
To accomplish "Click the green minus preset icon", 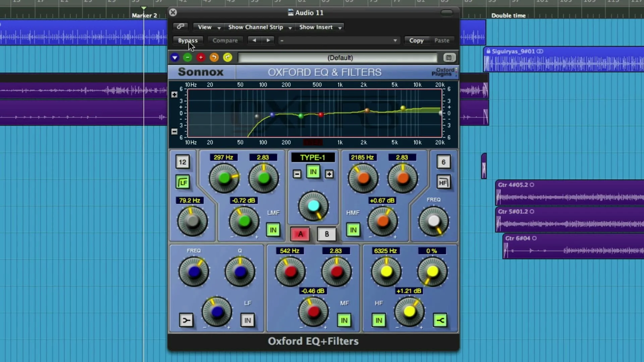I will 187,58.
